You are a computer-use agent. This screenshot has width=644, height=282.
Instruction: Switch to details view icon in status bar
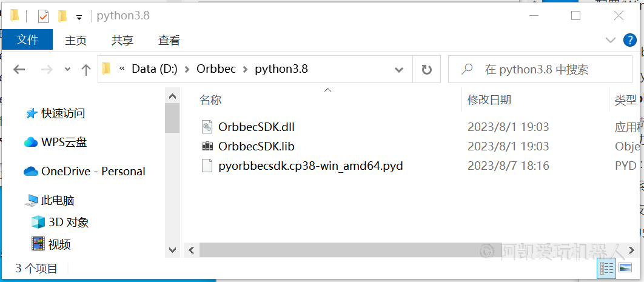coord(606,267)
